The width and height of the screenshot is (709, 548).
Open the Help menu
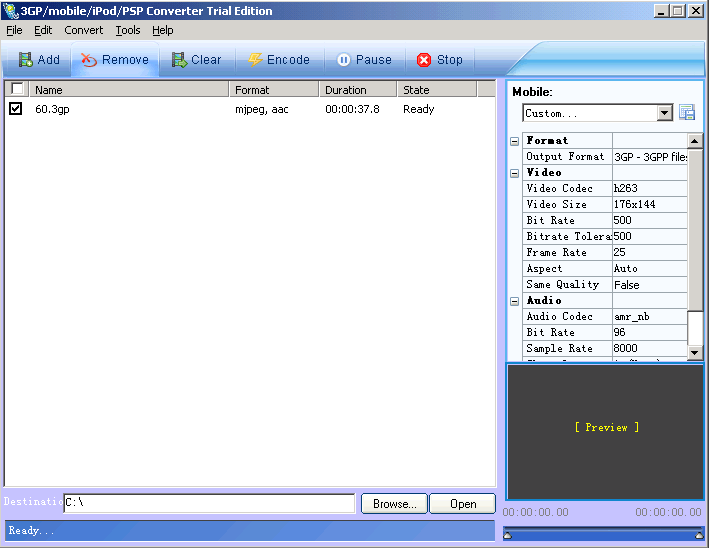pyautogui.click(x=162, y=30)
